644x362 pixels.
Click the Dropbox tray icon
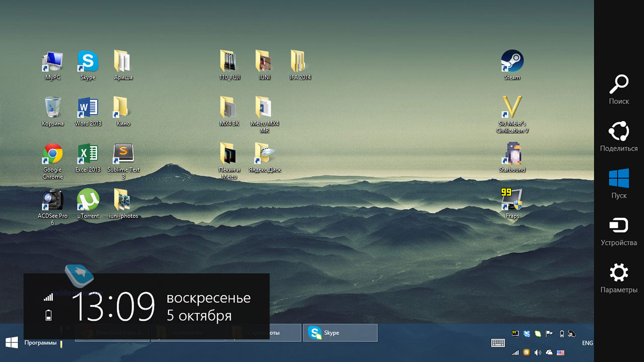[x=527, y=333]
